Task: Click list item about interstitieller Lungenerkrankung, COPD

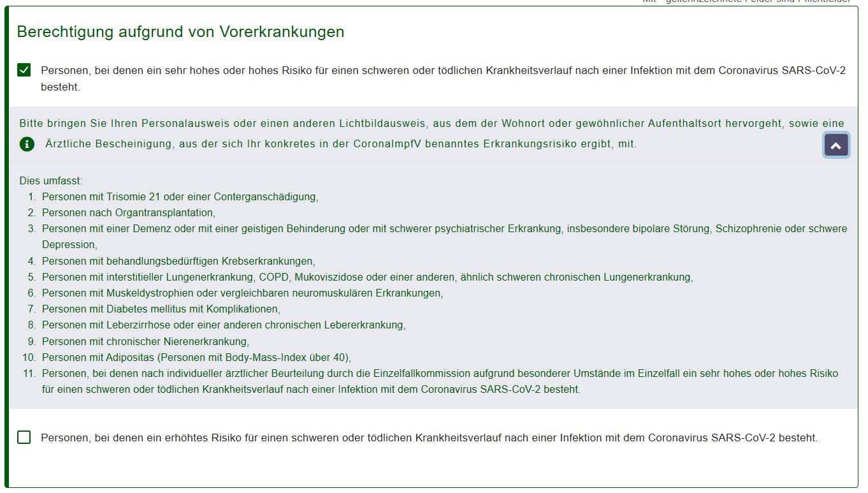Action: pos(367,277)
